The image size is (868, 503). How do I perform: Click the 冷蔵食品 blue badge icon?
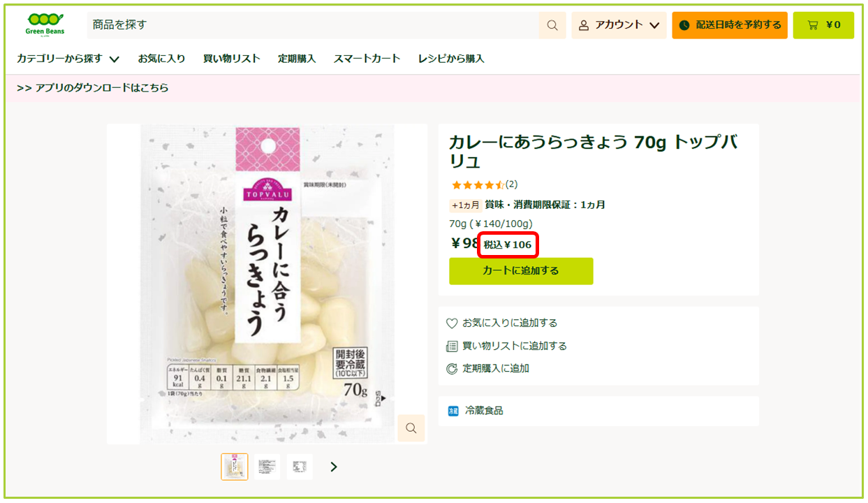click(x=453, y=411)
